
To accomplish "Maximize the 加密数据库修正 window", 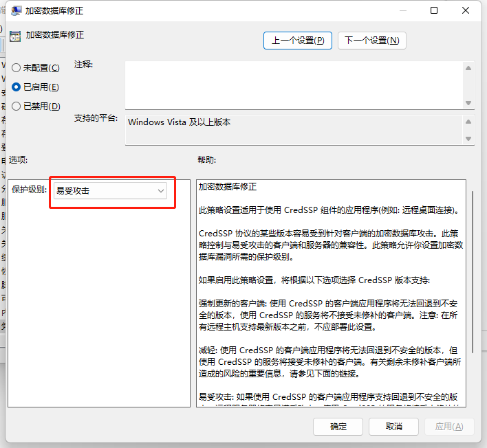I will pos(434,11).
